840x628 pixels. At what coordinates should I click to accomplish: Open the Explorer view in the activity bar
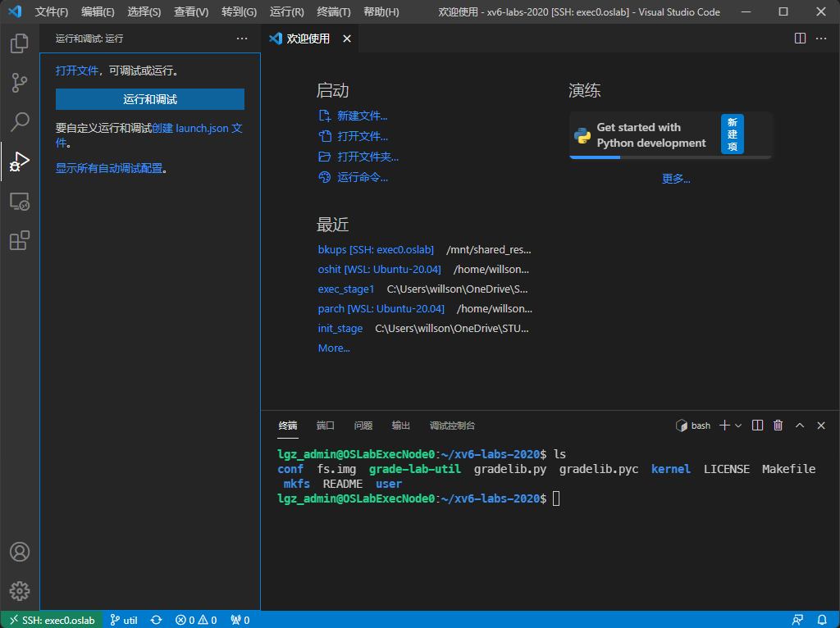coord(18,43)
